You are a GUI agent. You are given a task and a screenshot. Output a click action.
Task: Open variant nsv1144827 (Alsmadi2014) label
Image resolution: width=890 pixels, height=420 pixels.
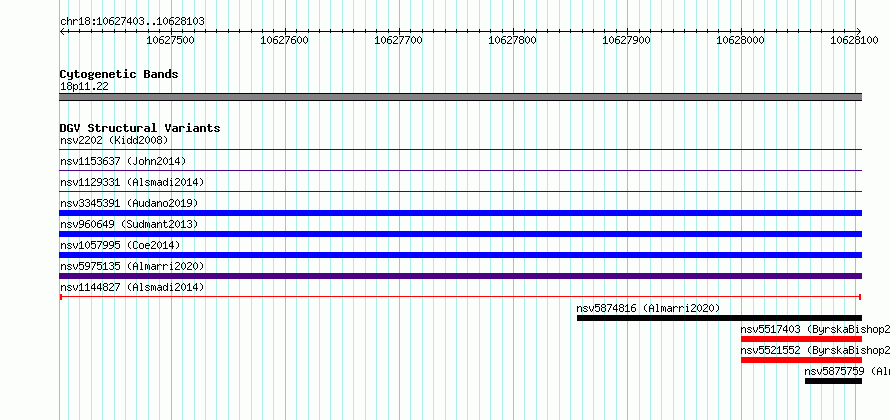(132, 287)
